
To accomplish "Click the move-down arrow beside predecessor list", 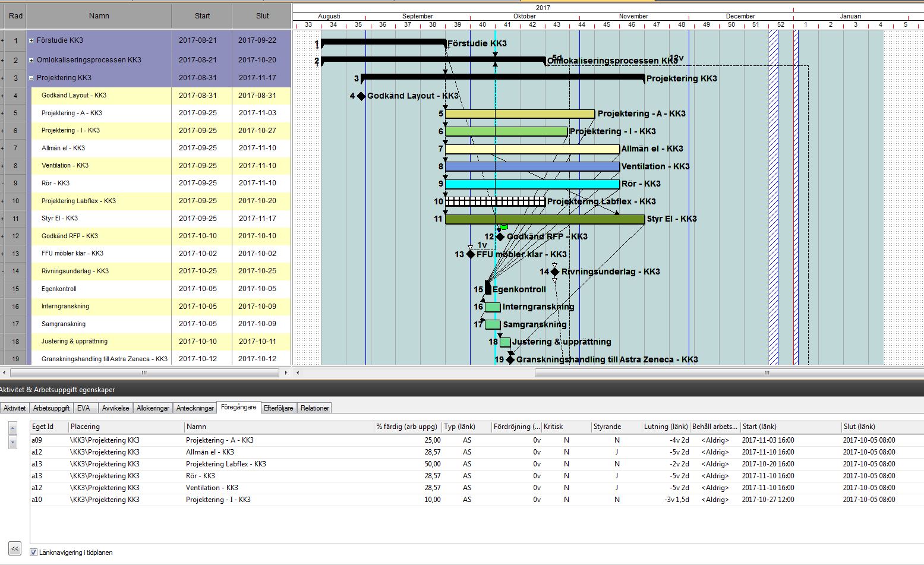I will coord(12,442).
